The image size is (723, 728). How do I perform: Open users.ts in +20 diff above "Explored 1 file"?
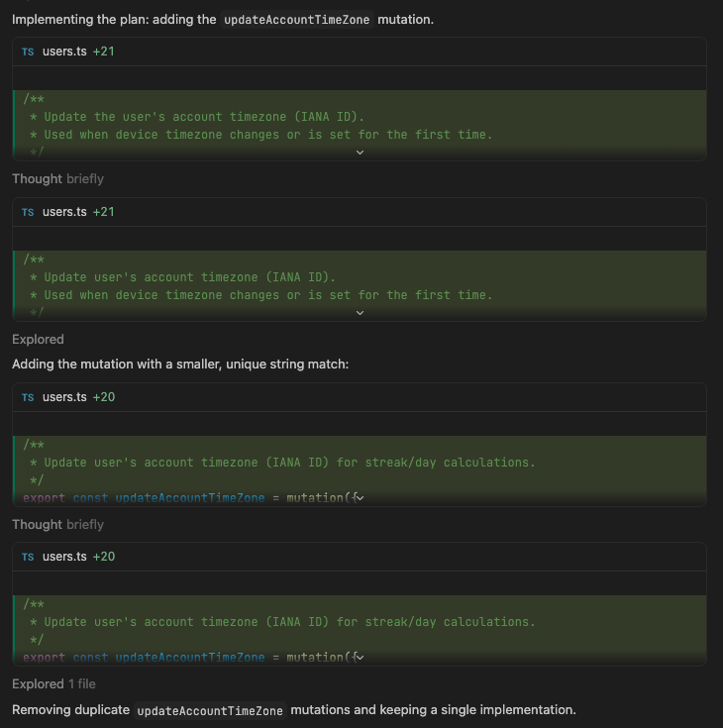(x=64, y=557)
